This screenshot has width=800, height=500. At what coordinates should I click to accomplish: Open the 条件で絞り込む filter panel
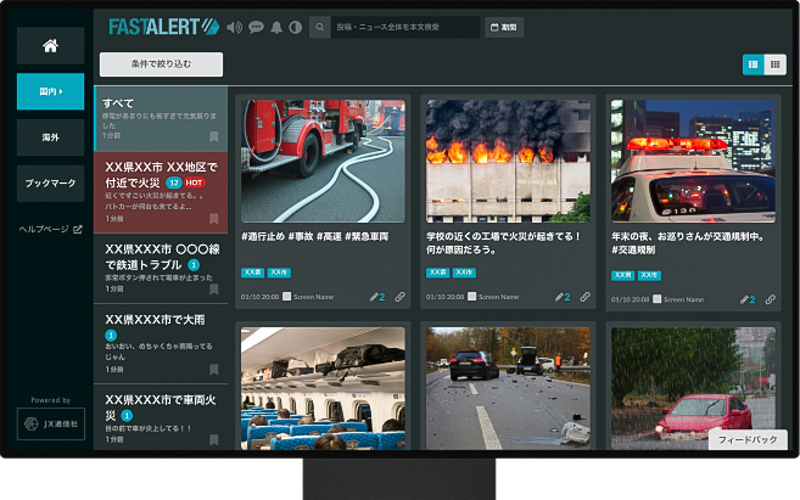pos(161,64)
